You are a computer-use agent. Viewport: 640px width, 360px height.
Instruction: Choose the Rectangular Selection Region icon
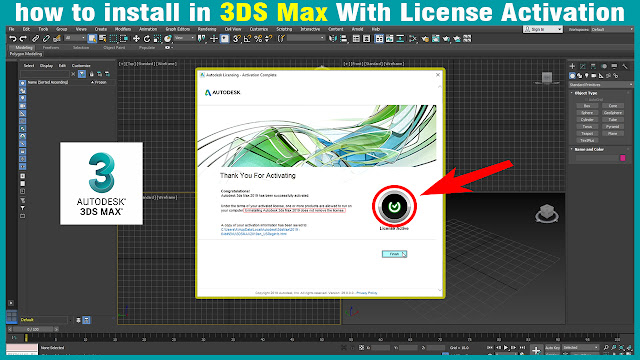click(113, 39)
